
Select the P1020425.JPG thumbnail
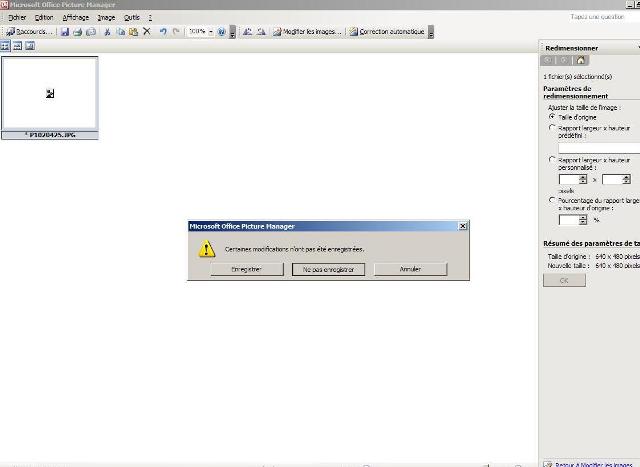50,94
